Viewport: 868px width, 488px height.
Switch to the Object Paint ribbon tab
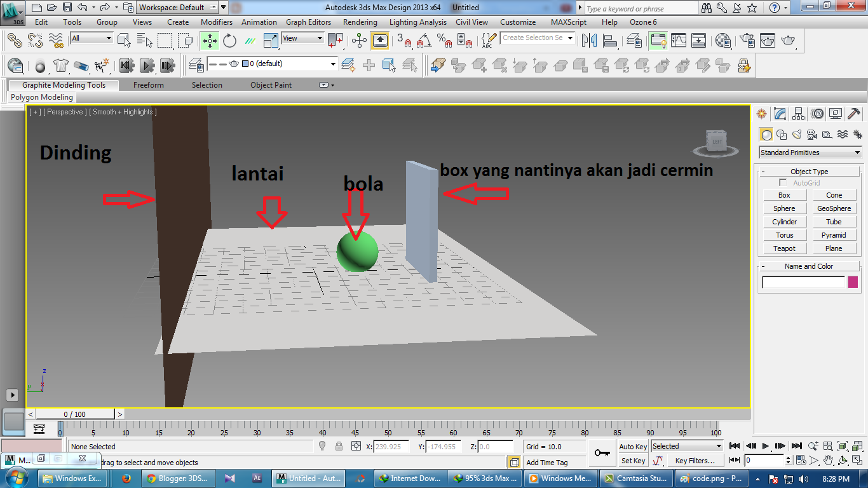271,85
